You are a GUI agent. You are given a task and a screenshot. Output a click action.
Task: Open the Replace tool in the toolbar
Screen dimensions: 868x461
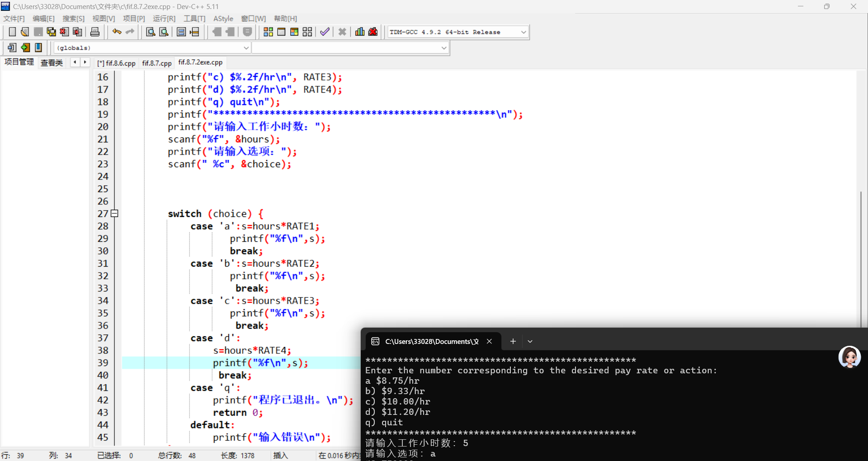point(164,32)
